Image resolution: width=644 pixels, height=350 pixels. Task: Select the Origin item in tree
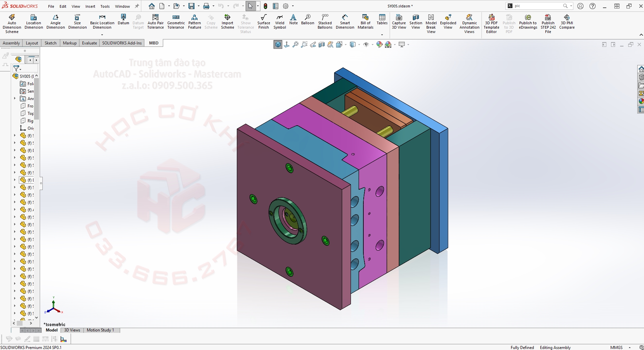click(27, 128)
